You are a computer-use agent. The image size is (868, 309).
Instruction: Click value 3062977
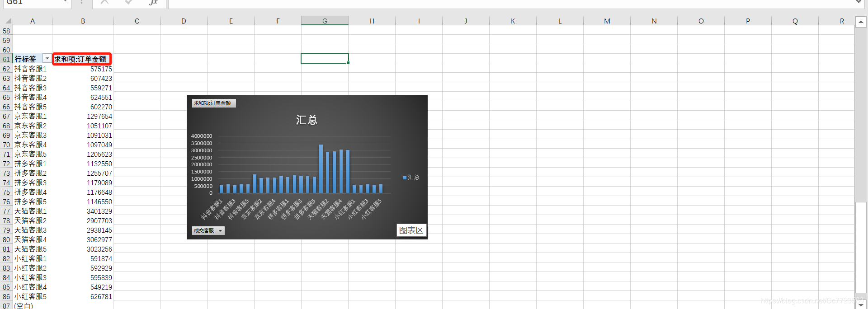tap(99, 240)
